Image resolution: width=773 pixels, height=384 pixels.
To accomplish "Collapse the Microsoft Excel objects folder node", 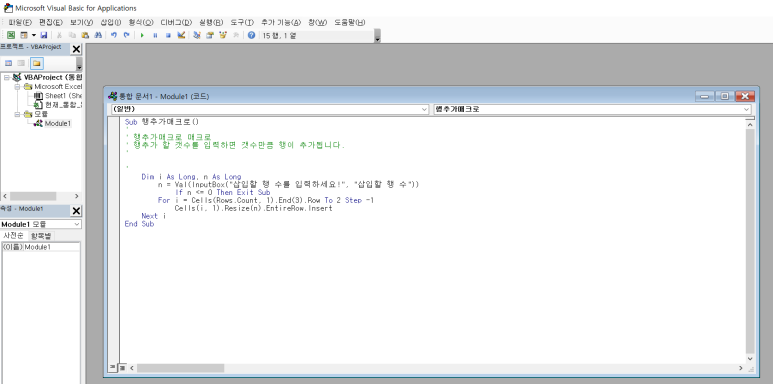I will pyautogui.click(x=17, y=86).
